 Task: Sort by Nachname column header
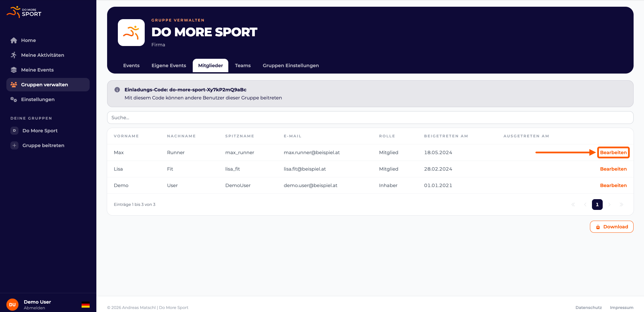(181, 136)
